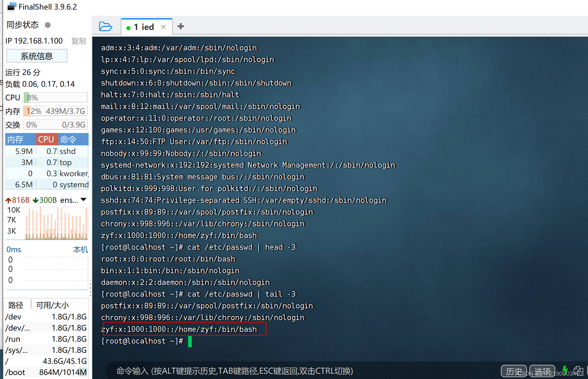Click the 可用/大小 disk column header
The image size is (588, 379).
pyautogui.click(x=52, y=305)
